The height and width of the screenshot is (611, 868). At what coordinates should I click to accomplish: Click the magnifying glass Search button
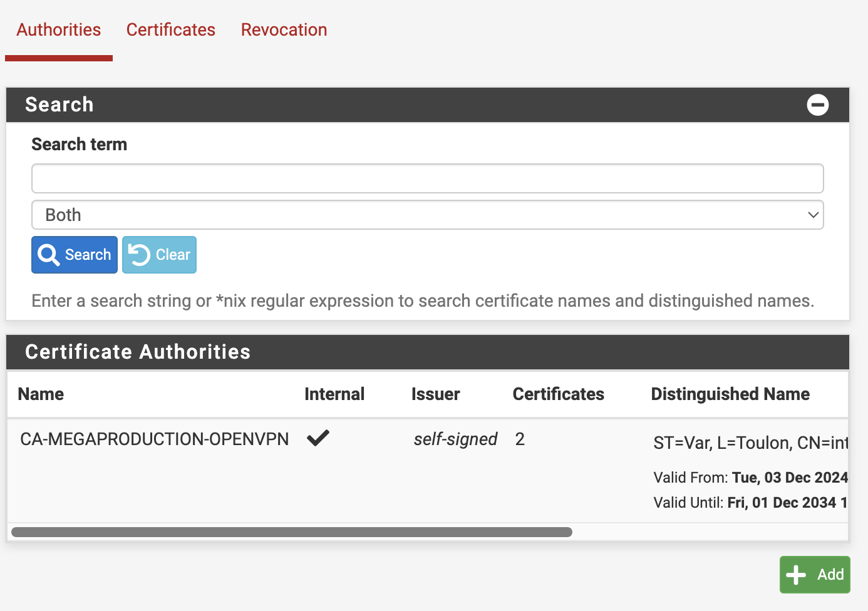[75, 255]
